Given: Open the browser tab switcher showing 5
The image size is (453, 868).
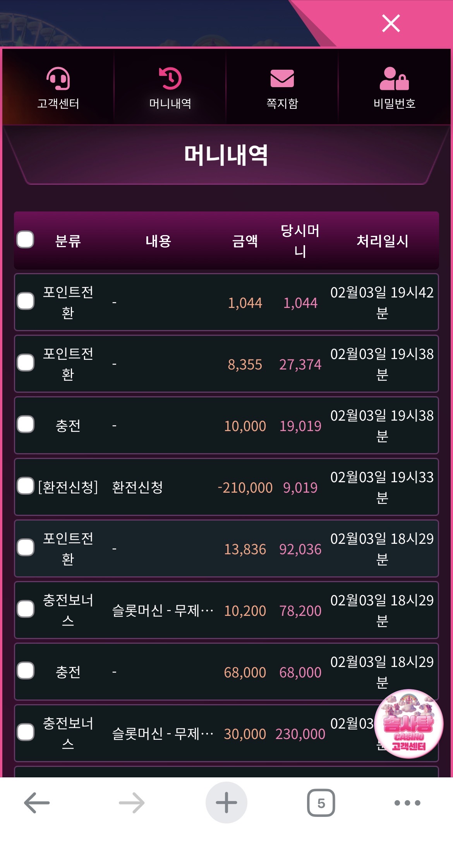Looking at the screenshot, I should click(321, 803).
